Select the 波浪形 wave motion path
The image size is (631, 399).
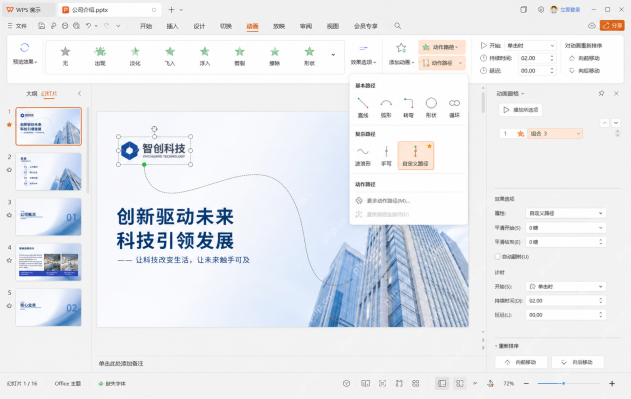coord(363,156)
